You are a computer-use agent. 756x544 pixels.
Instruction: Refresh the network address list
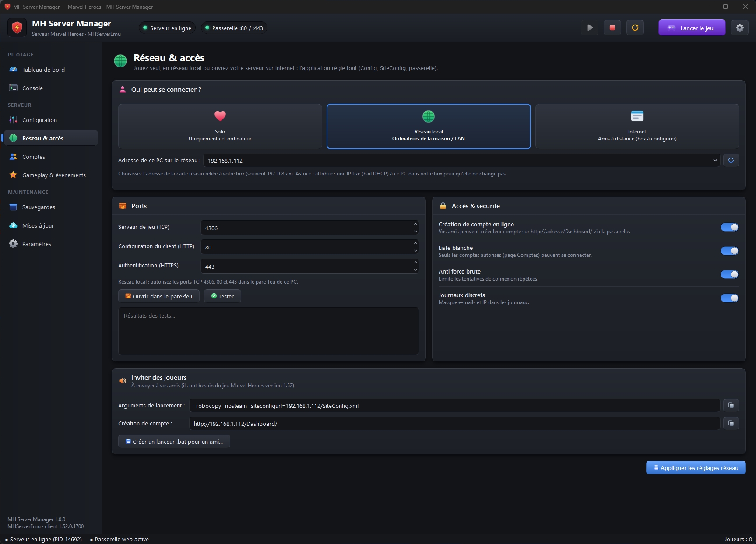coord(731,160)
